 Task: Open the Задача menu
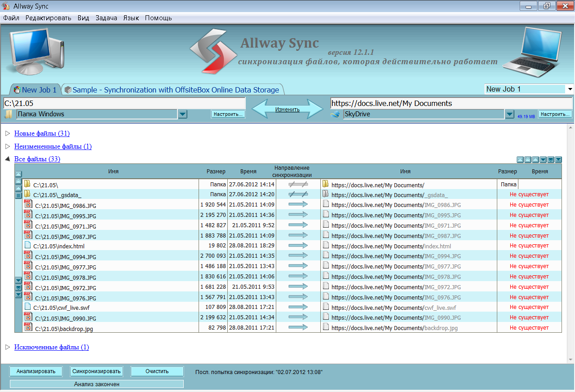(x=106, y=18)
